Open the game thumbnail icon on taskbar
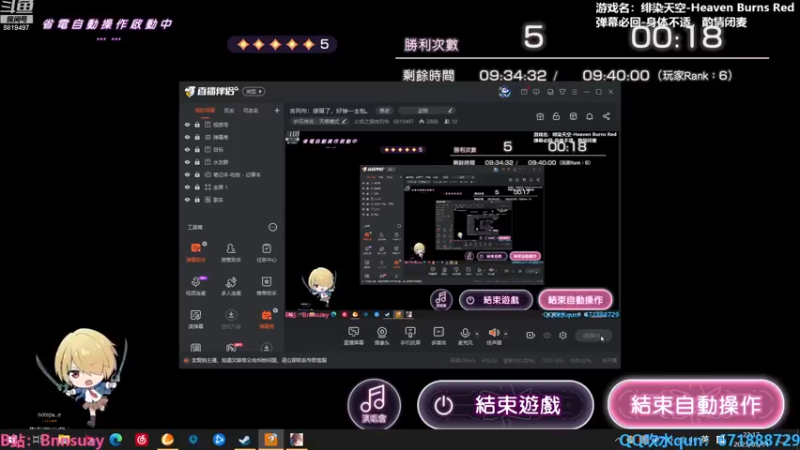800x450 pixels. click(296, 439)
